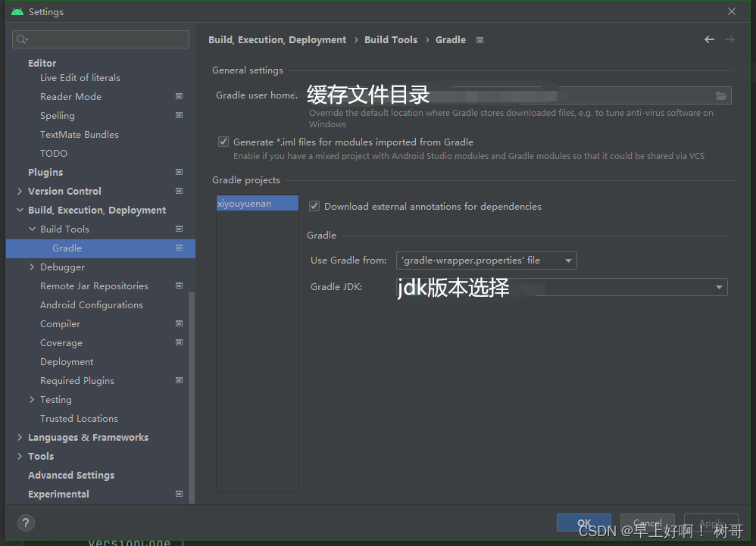Click the project-level icon next to Compiler
Viewport: 756px width, 546px height.
tap(179, 323)
